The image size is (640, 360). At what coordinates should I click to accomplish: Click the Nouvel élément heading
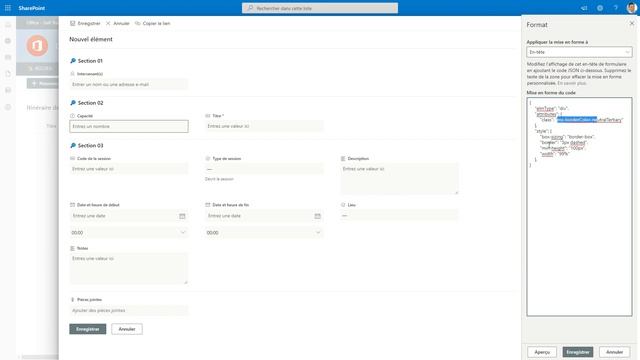tap(91, 39)
